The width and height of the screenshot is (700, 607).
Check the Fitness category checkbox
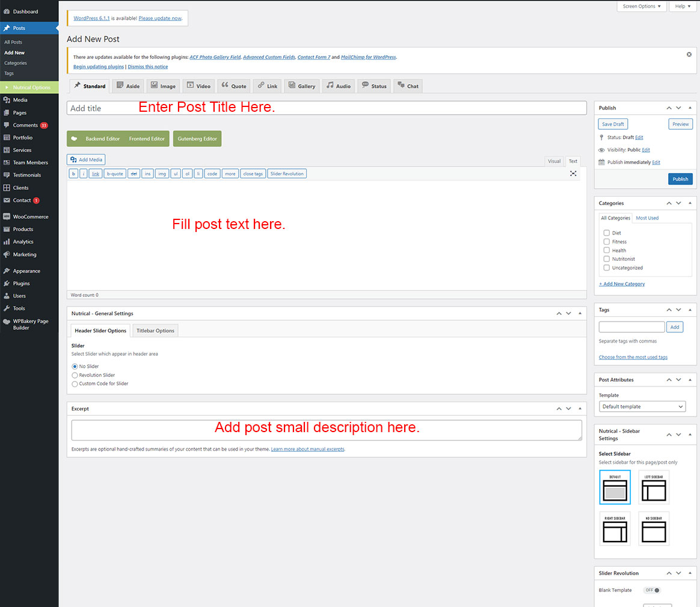click(607, 242)
